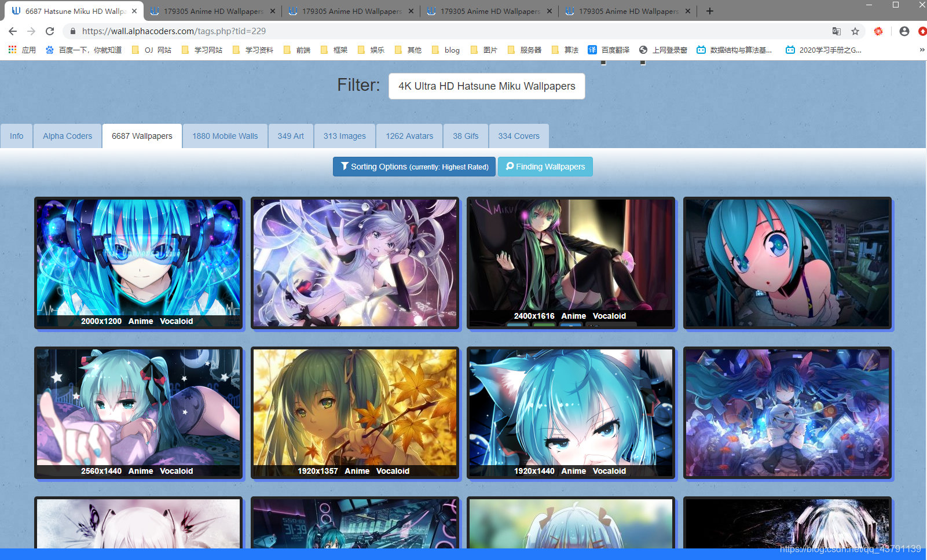
Task: Open the blog bookmark folder
Action: [x=446, y=50]
